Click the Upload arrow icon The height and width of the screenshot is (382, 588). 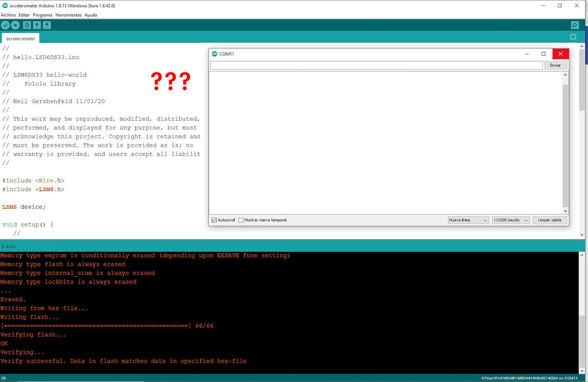pos(15,25)
